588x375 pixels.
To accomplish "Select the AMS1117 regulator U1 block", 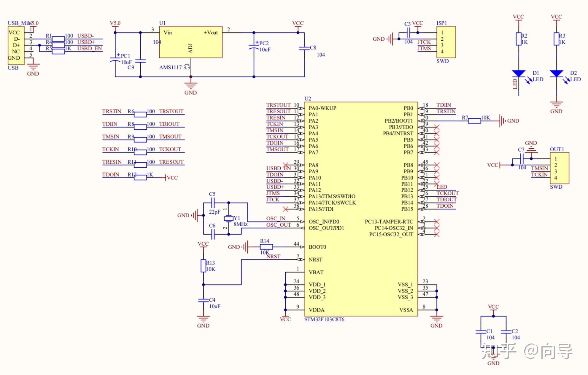I will (x=190, y=42).
